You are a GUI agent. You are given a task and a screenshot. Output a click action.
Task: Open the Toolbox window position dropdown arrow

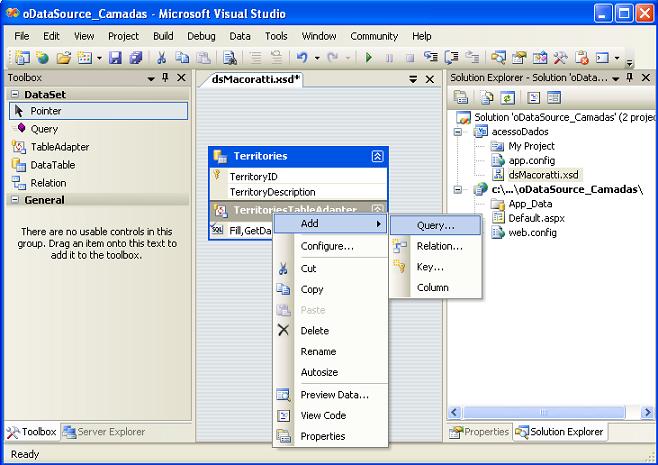pyautogui.click(x=151, y=78)
